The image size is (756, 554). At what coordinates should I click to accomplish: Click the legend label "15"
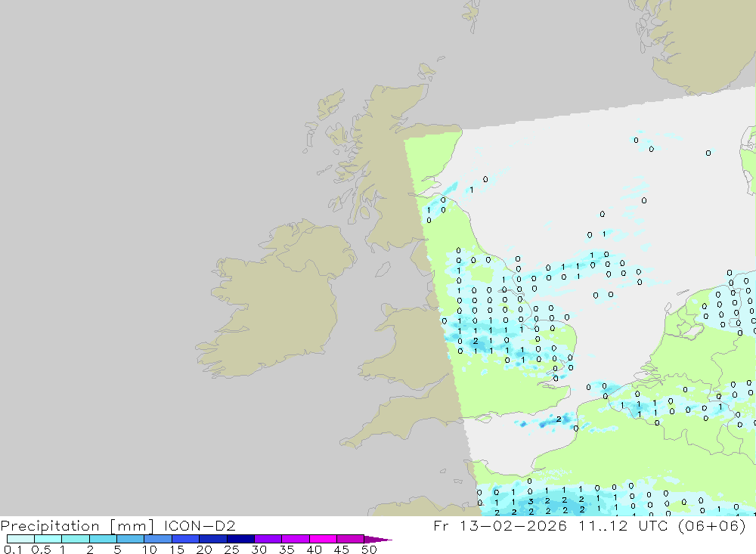coord(177,549)
